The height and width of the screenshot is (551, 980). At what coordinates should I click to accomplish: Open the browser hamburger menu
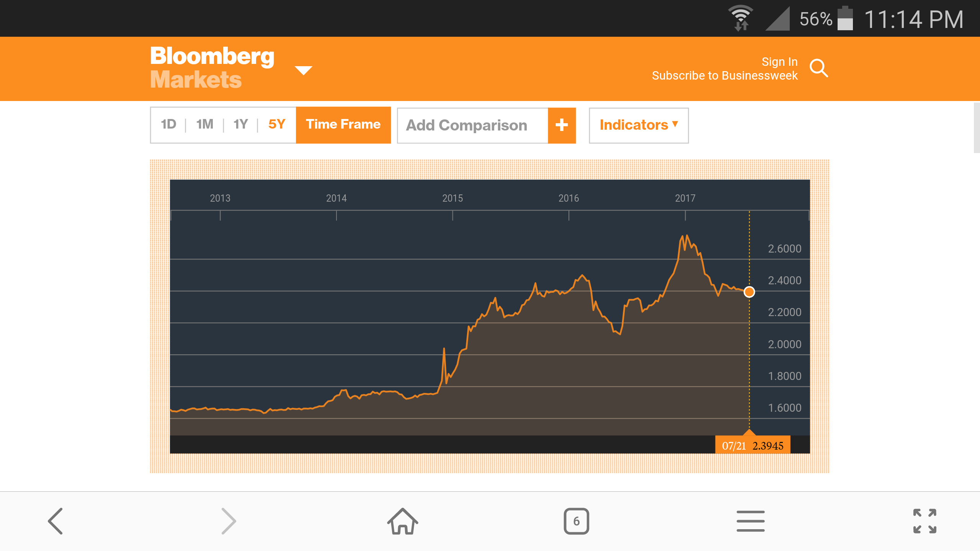[x=750, y=521]
